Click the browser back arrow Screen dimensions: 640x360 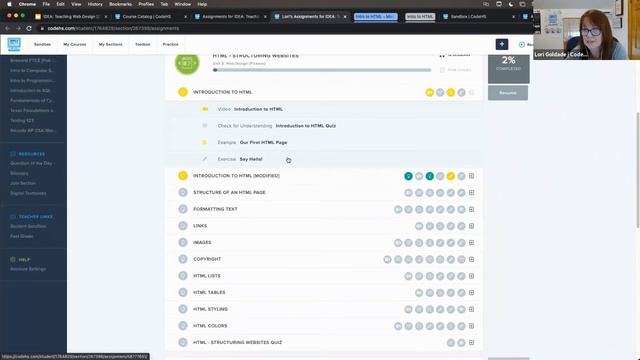click(x=7, y=29)
